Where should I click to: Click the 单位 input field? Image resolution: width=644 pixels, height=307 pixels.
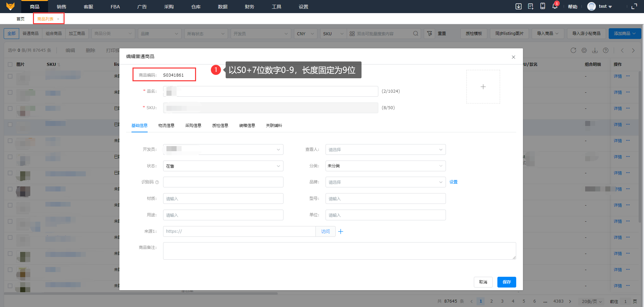pos(386,215)
